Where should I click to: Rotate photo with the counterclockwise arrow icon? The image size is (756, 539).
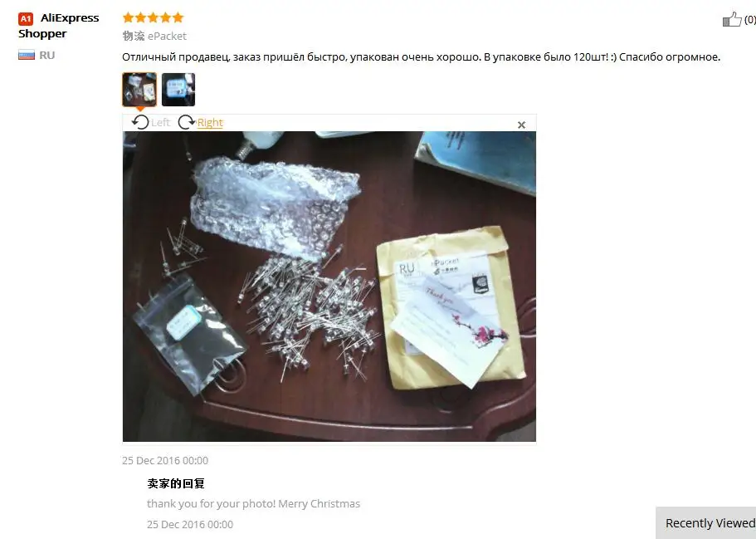[x=140, y=123]
